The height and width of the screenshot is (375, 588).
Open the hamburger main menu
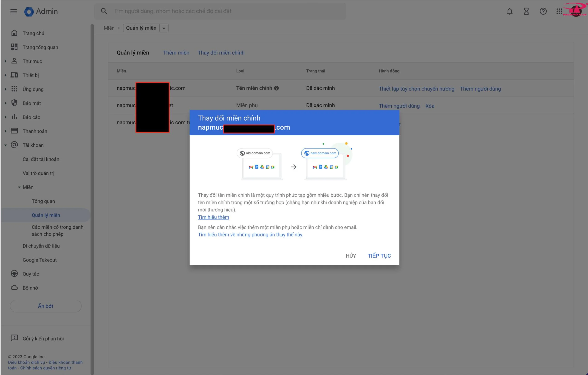(13, 11)
